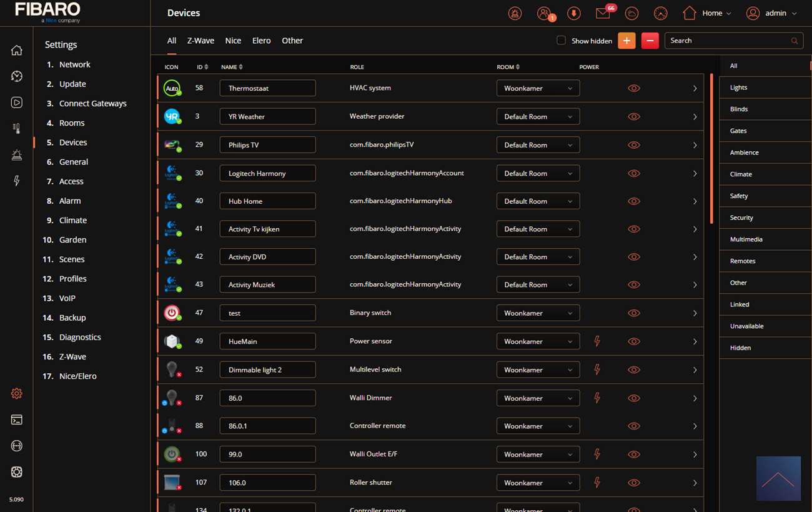Click the power bolt icon for HueMain

click(597, 341)
